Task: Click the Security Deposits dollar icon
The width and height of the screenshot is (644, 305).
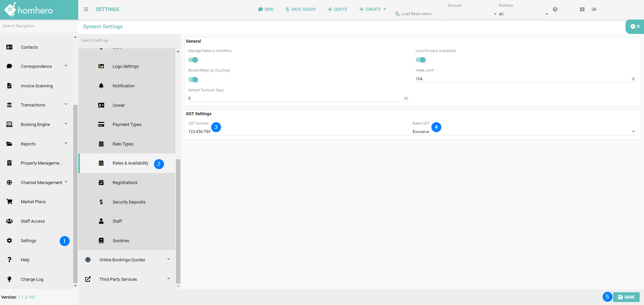Action: (101, 202)
